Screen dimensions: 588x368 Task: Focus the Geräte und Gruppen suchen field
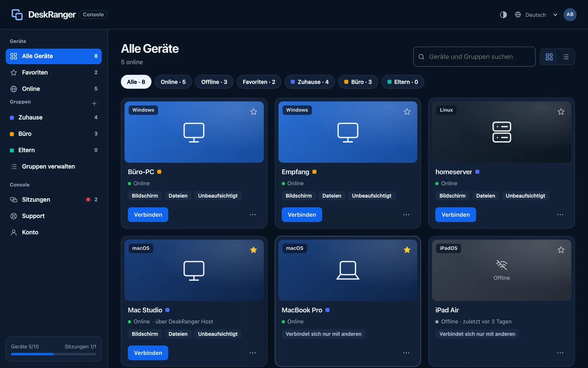click(474, 57)
